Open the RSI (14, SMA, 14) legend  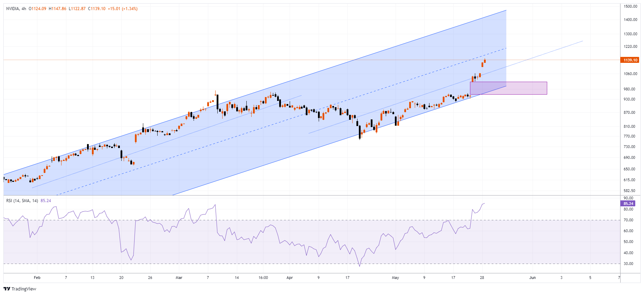(x=22, y=201)
